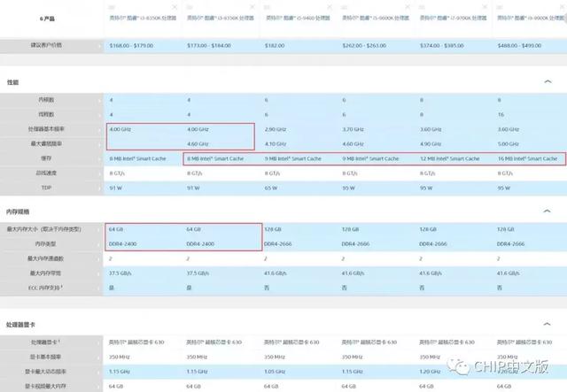This screenshot has width=567, height=392.
Task: Collapse the 处理器显卡 section chevron
Action: pyautogui.click(x=548, y=324)
